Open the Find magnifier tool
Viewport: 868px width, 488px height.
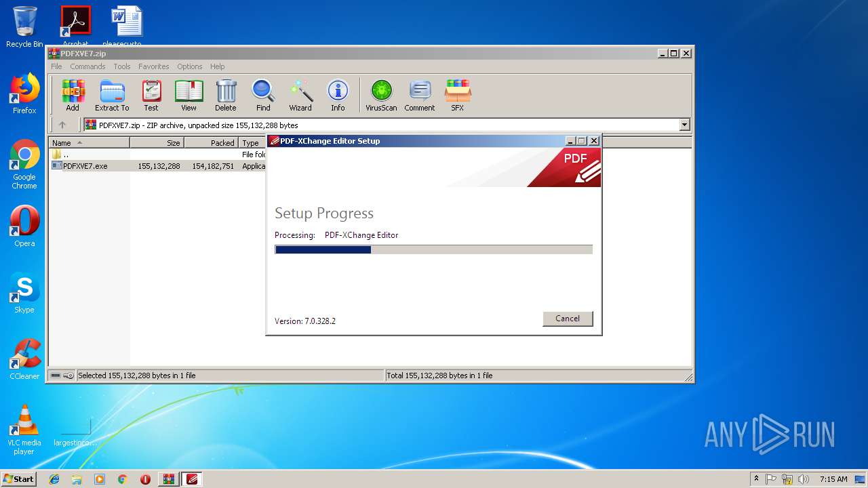263,95
